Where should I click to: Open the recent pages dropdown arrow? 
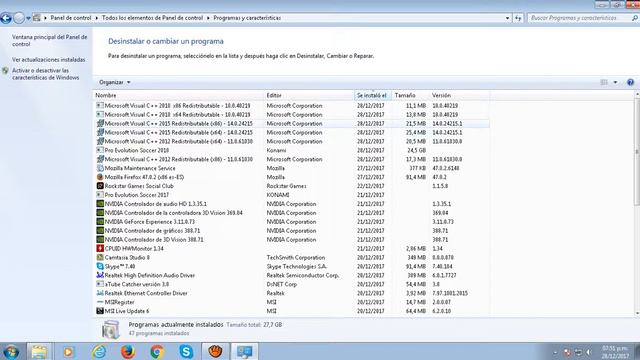pyautogui.click(x=28, y=18)
